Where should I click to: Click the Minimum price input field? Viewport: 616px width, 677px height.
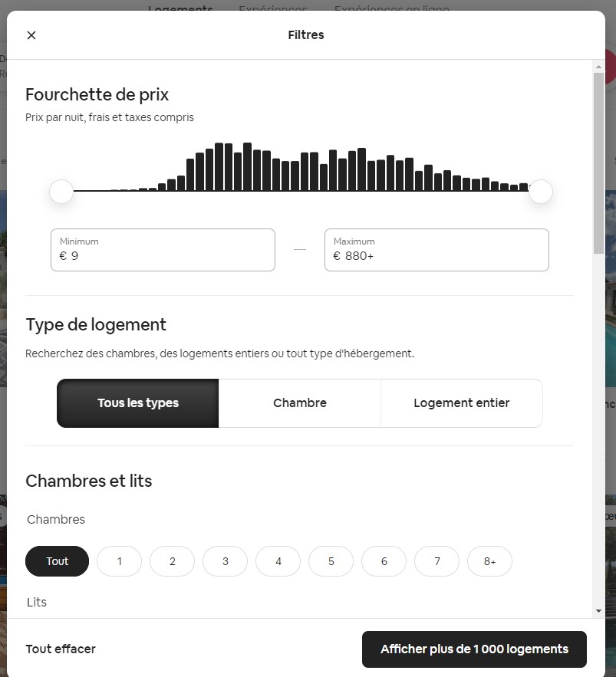point(163,250)
